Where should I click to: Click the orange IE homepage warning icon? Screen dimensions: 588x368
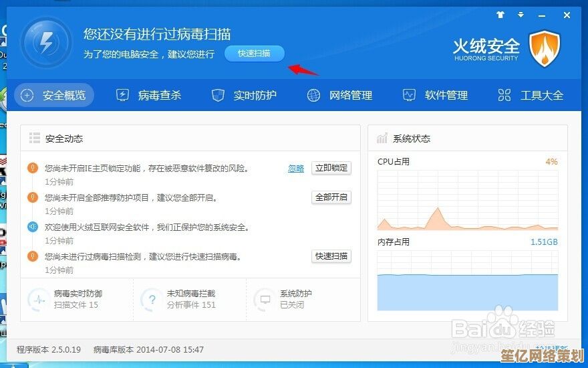tap(32, 168)
